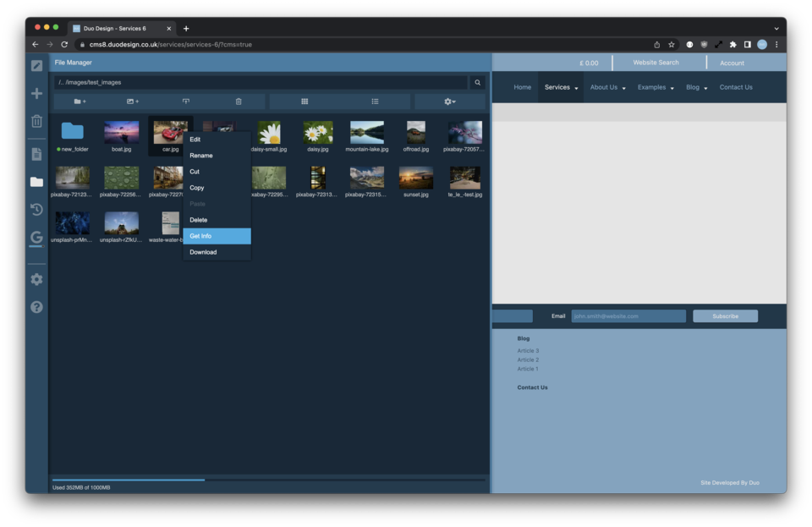Click the new folder toolbar icon
This screenshot has width=812, height=527.
coord(80,102)
